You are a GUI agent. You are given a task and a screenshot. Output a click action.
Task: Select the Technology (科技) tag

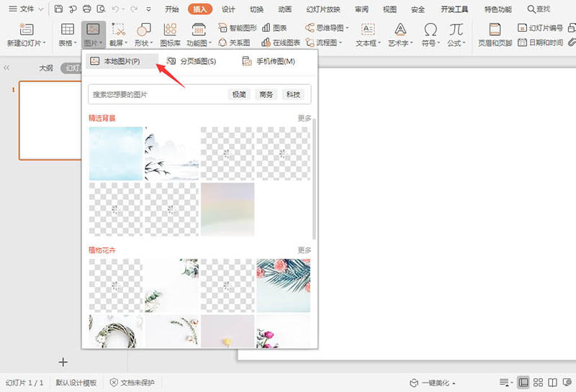pyautogui.click(x=293, y=94)
